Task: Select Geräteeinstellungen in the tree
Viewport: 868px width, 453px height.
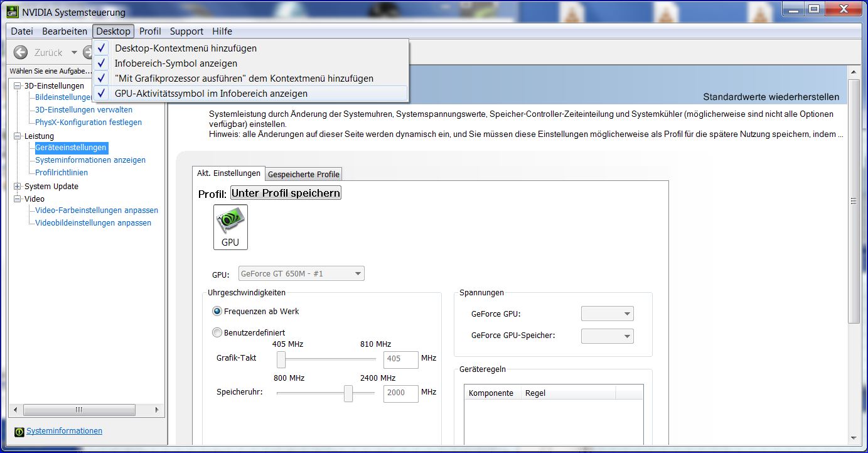Action: point(71,148)
